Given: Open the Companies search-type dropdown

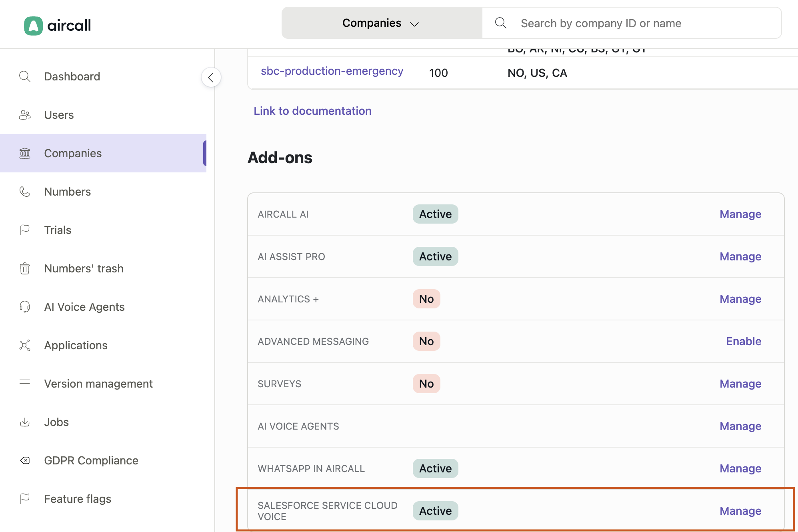Looking at the screenshot, I should pos(382,23).
